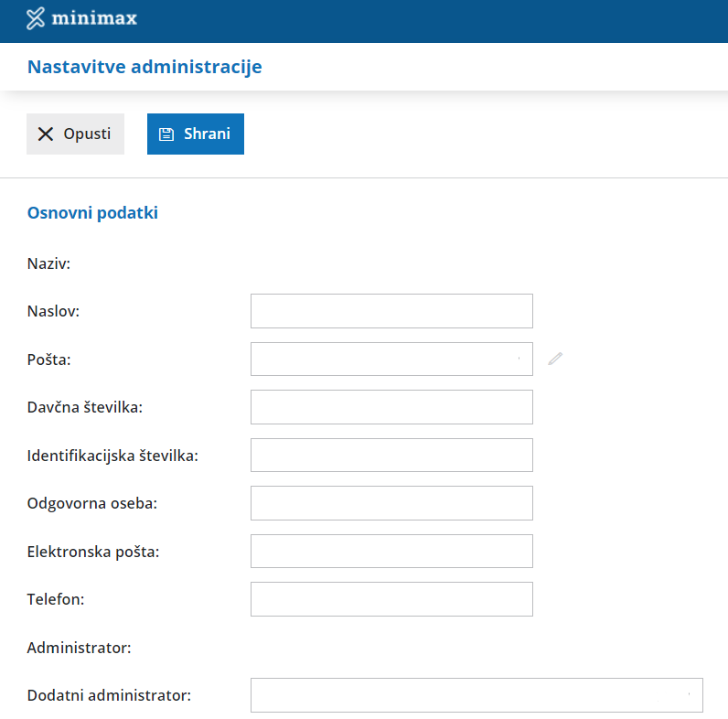Click the minimax logo symbol

[x=36, y=17]
